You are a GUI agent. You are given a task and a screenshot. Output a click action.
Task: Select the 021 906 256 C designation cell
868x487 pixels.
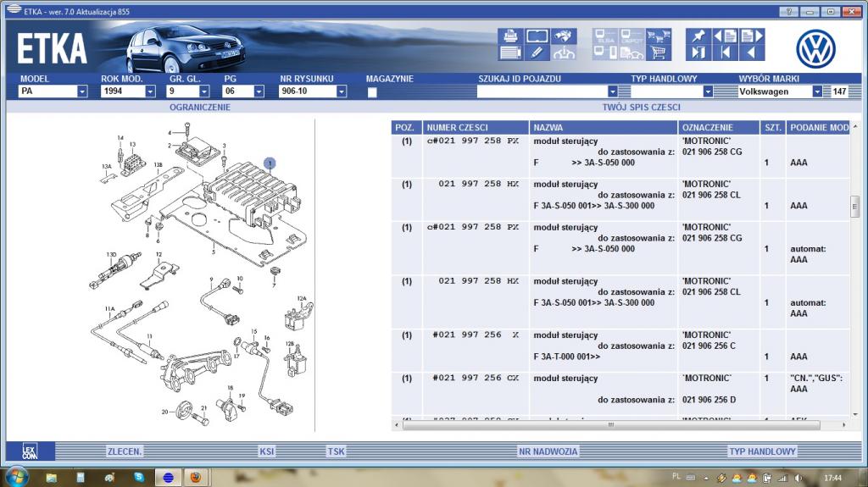pyautogui.click(x=709, y=346)
